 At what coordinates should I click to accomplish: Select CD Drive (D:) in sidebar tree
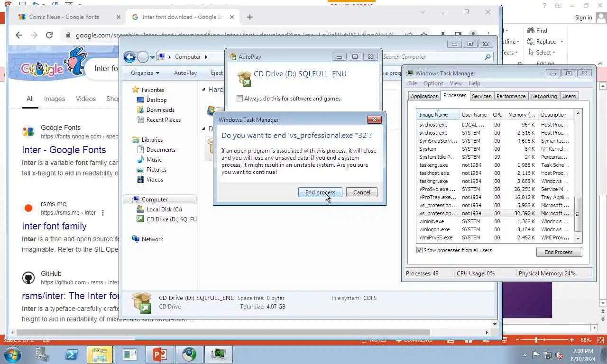click(166, 219)
